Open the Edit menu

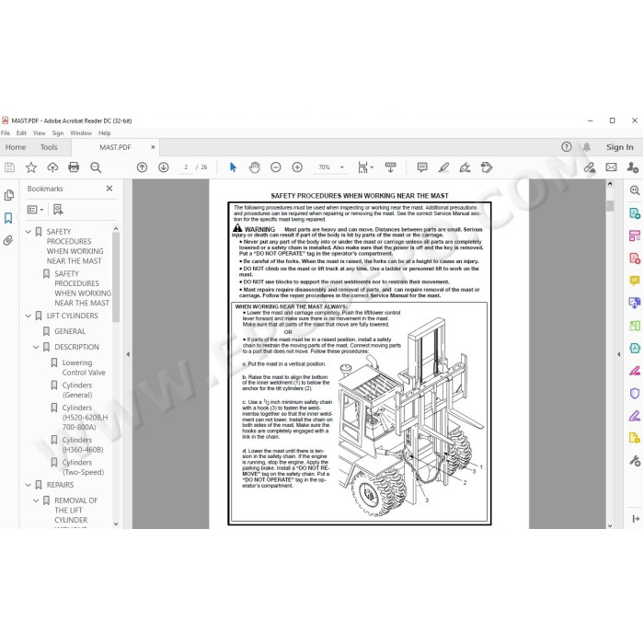[x=21, y=133]
